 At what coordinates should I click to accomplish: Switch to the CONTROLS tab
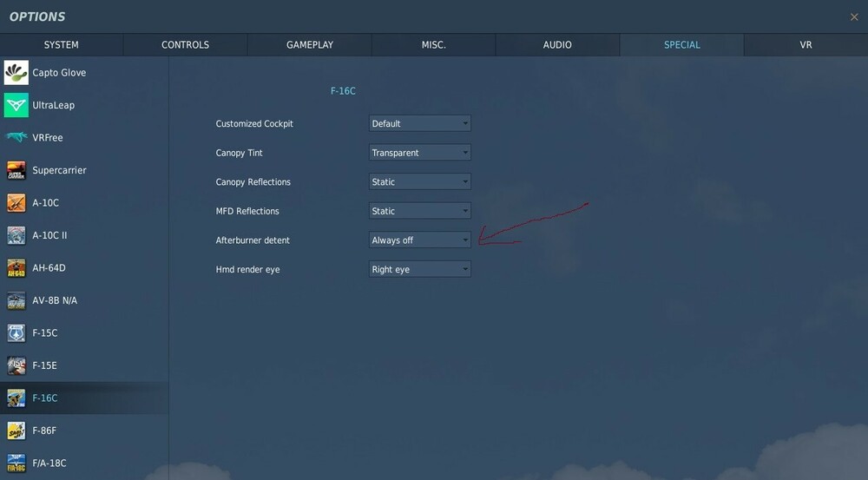186,45
